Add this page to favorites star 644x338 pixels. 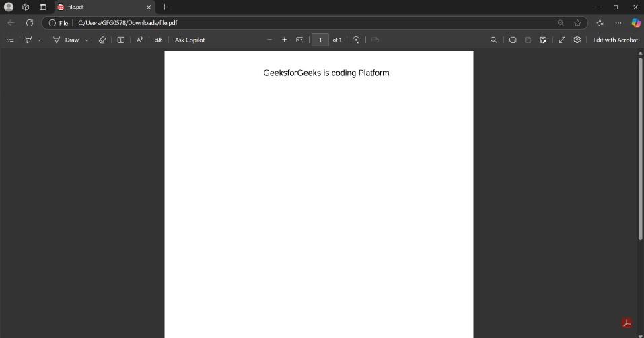pos(577,23)
